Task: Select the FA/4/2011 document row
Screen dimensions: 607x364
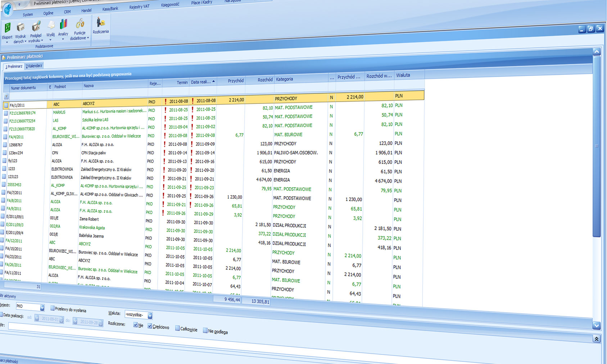Action: point(16,137)
